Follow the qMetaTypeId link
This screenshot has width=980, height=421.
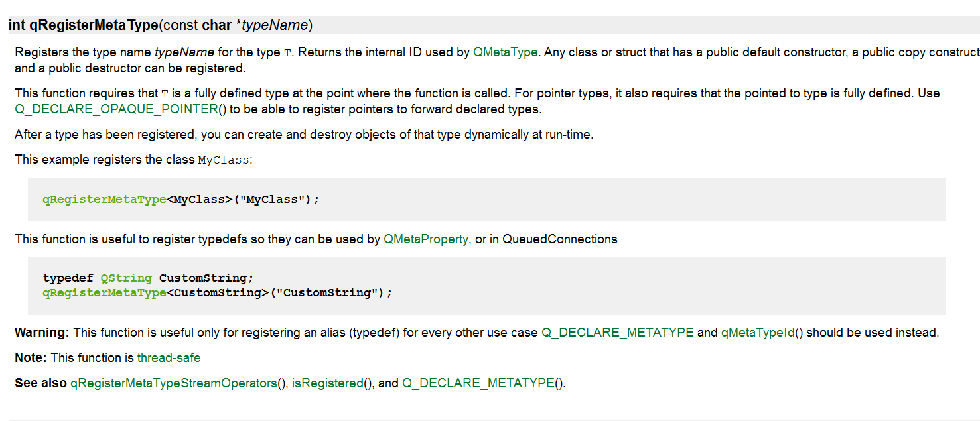(x=757, y=333)
